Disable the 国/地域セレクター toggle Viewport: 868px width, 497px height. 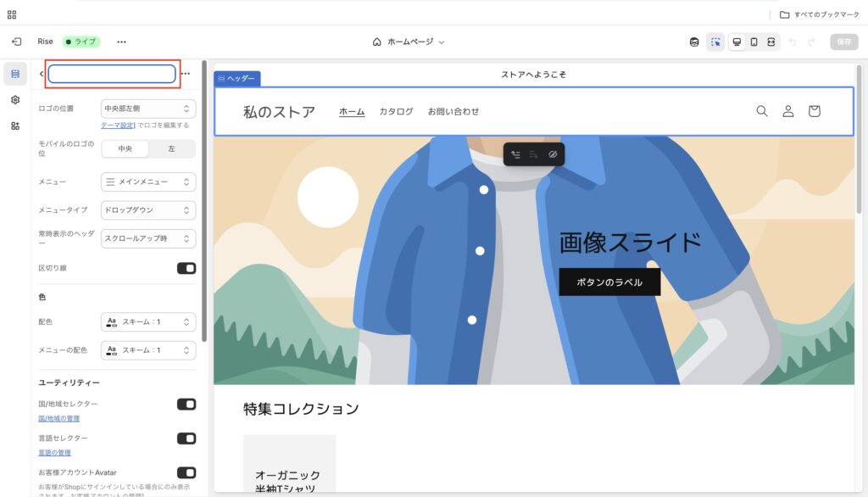186,405
